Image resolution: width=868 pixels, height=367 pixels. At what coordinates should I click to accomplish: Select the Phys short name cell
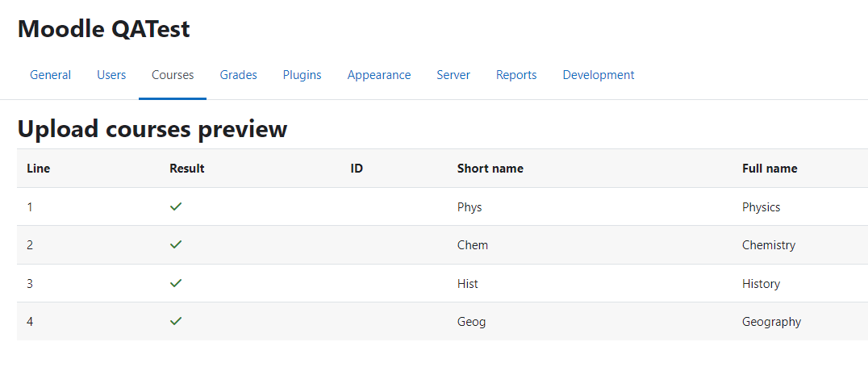click(469, 207)
